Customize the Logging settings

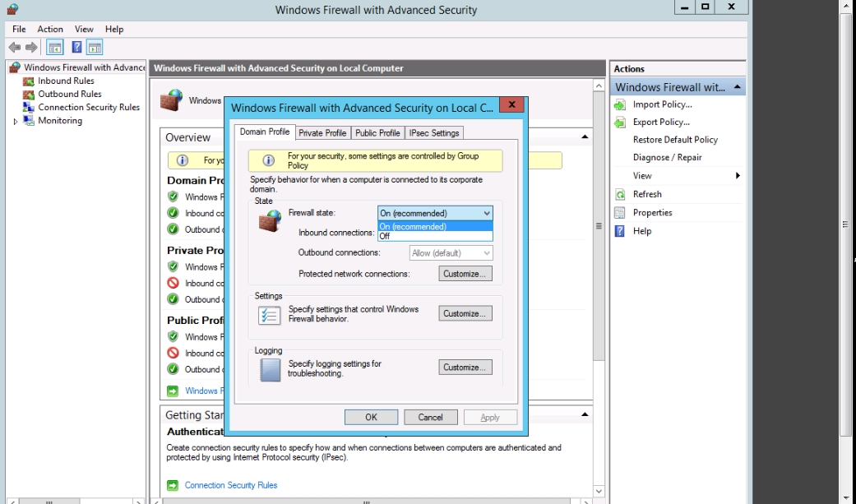pyautogui.click(x=465, y=368)
